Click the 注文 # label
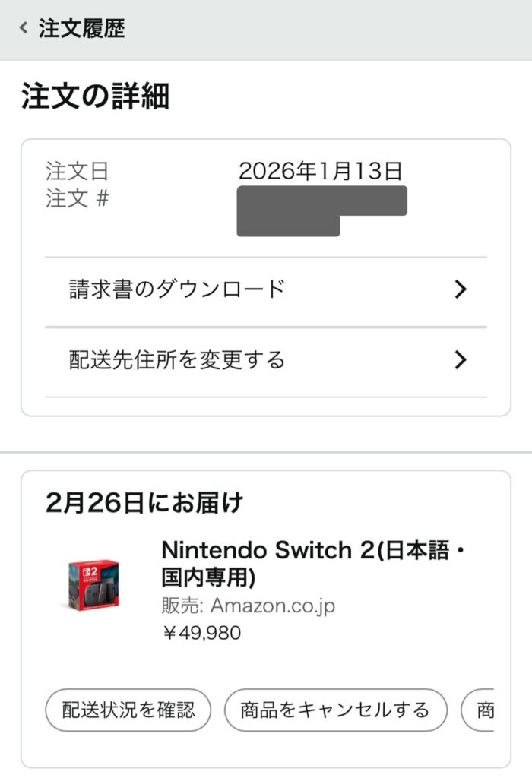The width and height of the screenshot is (532, 778). (77, 199)
